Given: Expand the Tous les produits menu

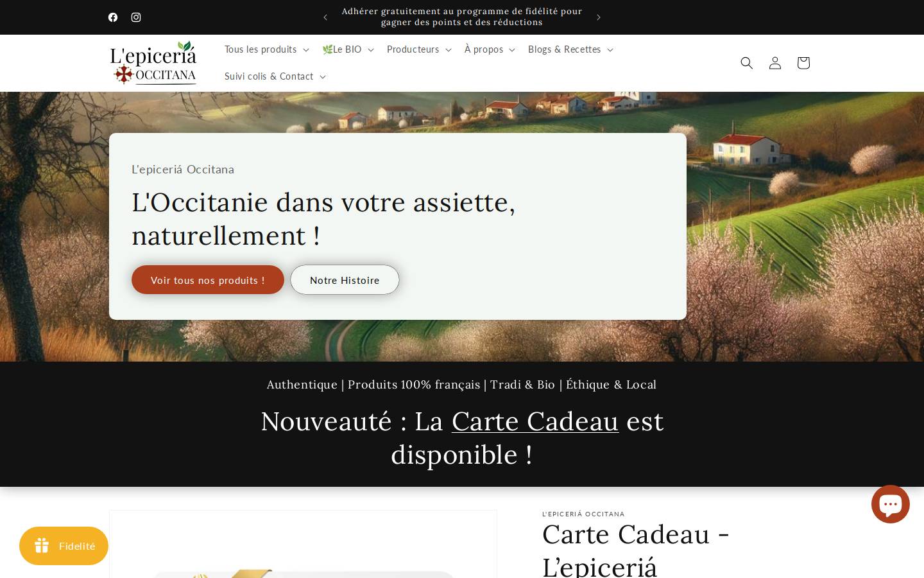Looking at the screenshot, I should pos(266,49).
